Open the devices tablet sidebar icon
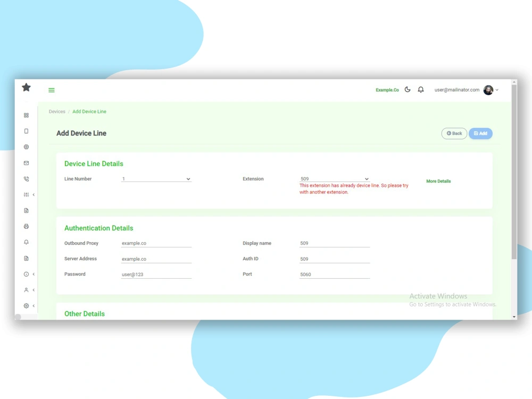 (x=26, y=131)
